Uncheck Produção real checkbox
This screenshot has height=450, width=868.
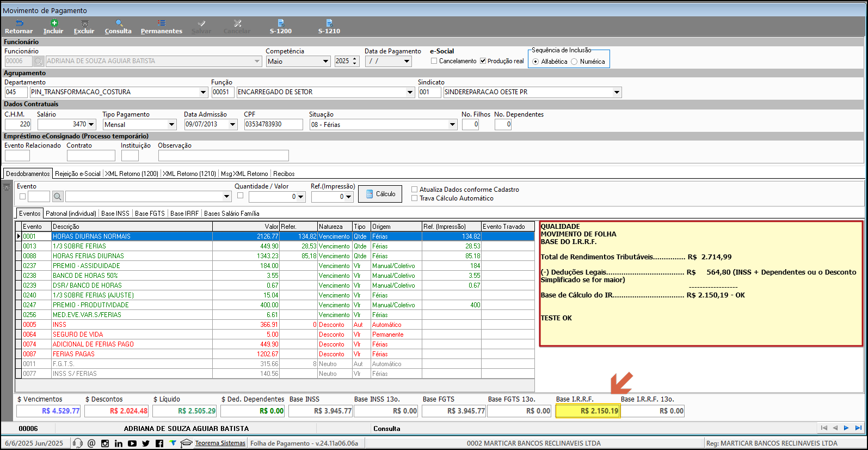[483, 61]
